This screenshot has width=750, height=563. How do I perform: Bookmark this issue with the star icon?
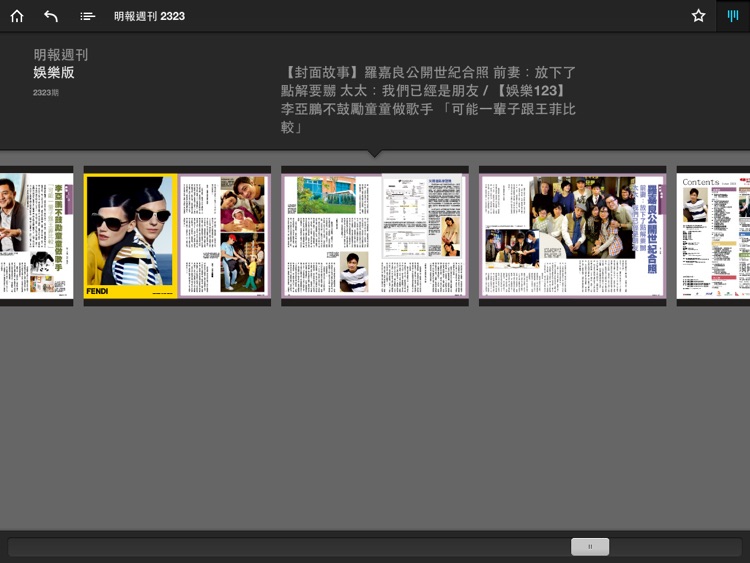(x=698, y=16)
